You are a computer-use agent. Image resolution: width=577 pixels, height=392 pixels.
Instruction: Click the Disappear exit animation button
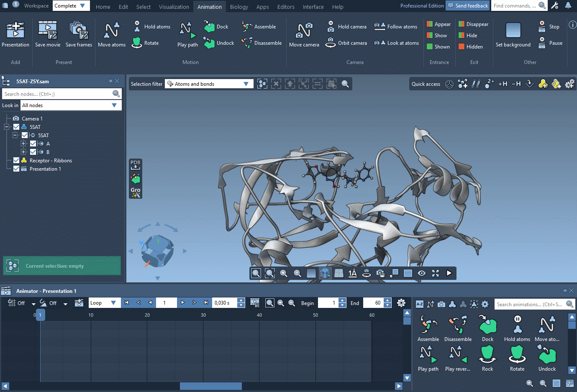[x=473, y=24]
